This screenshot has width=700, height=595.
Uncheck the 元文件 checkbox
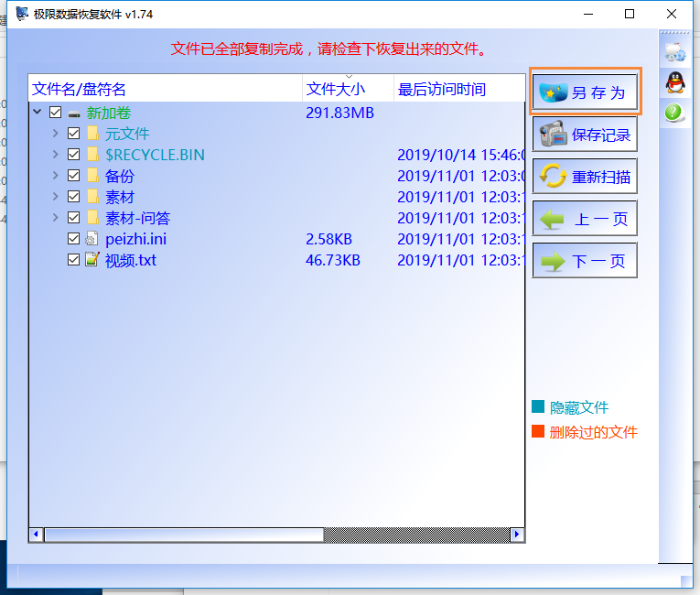[74, 133]
